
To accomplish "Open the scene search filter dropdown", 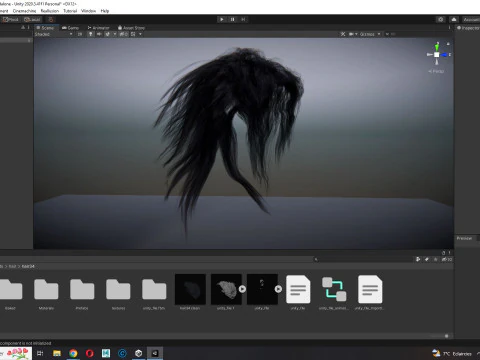I will 387,34.
